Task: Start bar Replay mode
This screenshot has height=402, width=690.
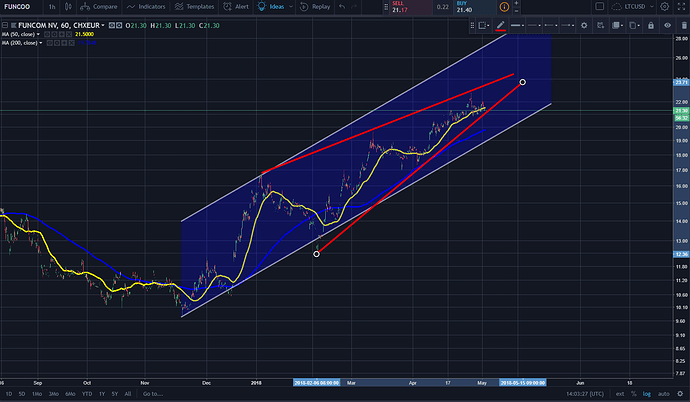Action: click(315, 7)
